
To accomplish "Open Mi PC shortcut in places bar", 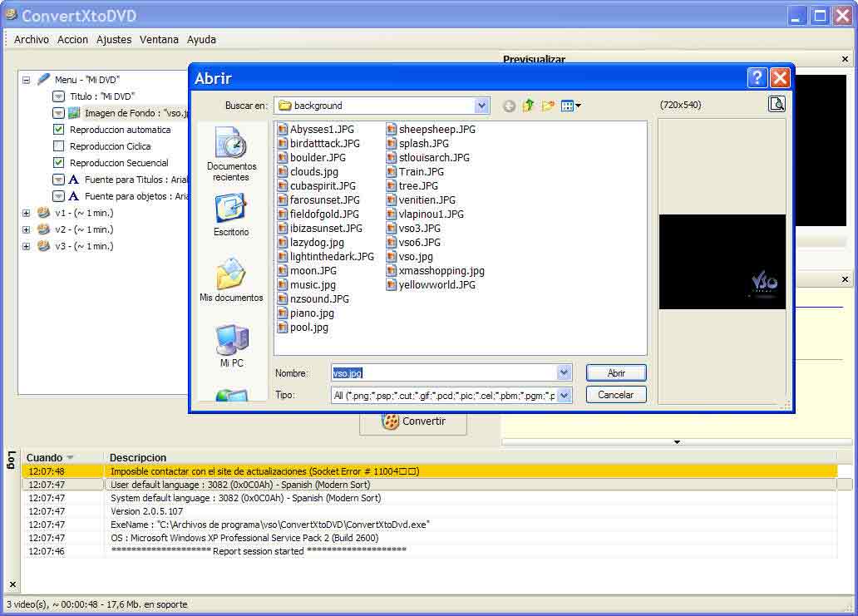I will (231, 347).
